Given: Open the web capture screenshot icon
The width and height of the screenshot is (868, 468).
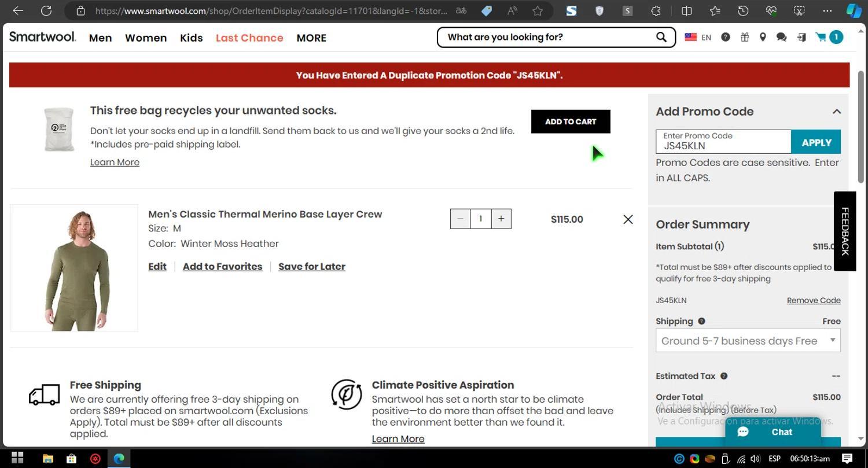Looking at the screenshot, I should pyautogui.click(x=799, y=10).
